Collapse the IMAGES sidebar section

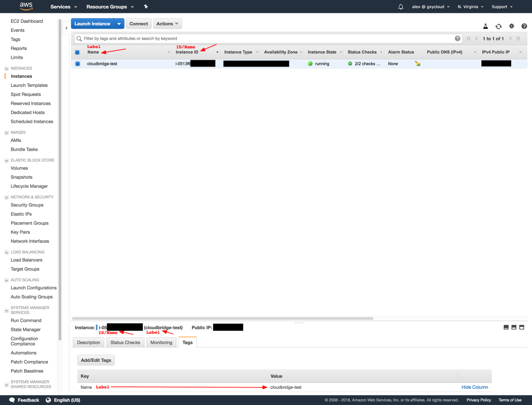point(6,133)
